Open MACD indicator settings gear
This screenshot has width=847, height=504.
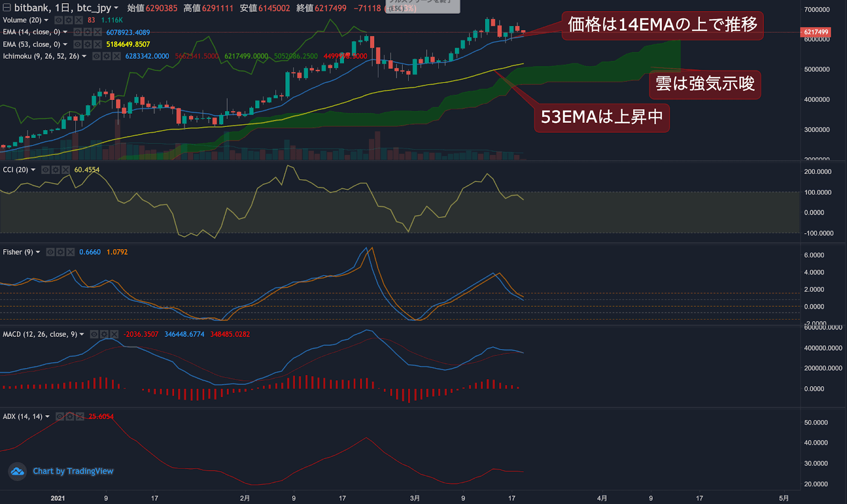pos(104,334)
